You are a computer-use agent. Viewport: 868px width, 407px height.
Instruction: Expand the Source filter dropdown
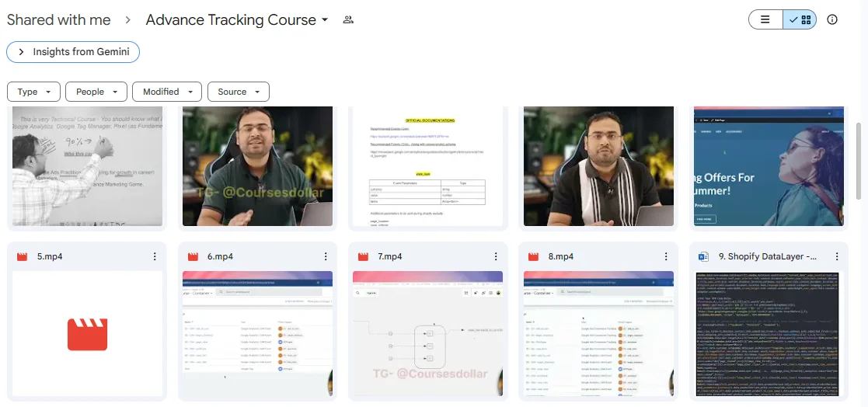tap(238, 92)
